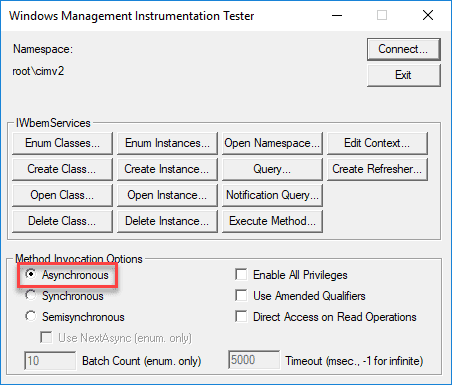Click the Namespace: label

(43, 49)
